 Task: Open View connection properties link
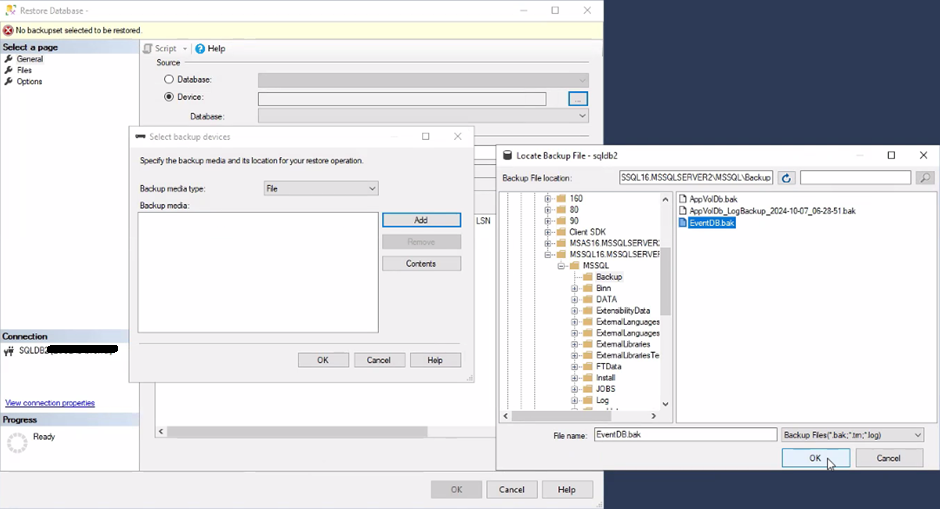pos(50,403)
